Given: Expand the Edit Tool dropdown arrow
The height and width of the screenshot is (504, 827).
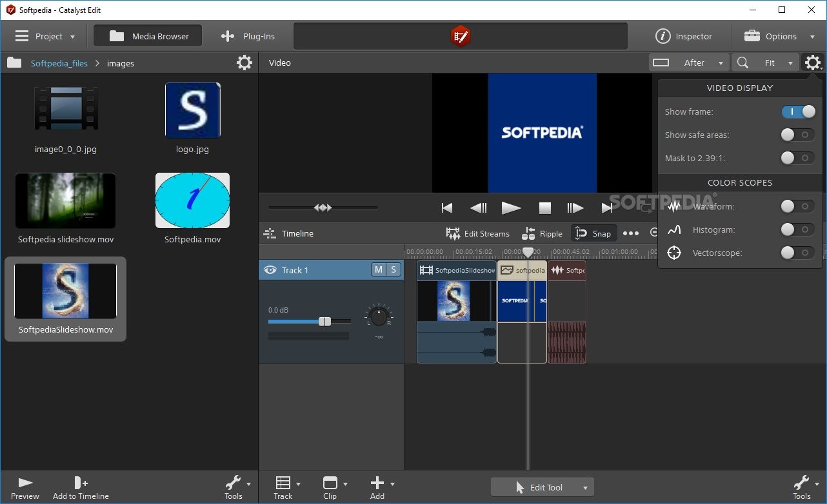Looking at the screenshot, I should pyautogui.click(x=585, y=488).
